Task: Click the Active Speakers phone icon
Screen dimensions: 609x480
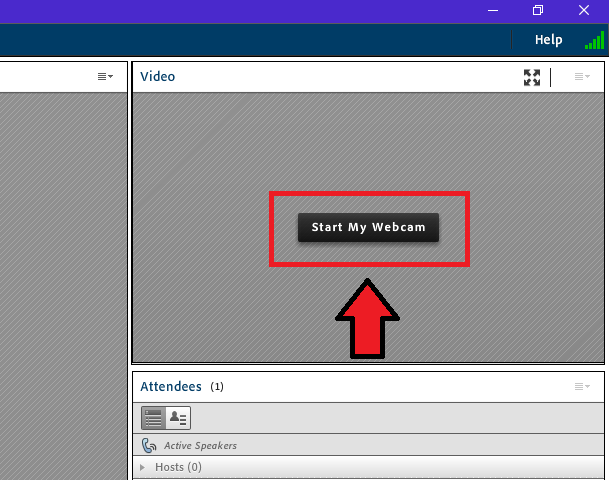Action: (x=149, y=445)
